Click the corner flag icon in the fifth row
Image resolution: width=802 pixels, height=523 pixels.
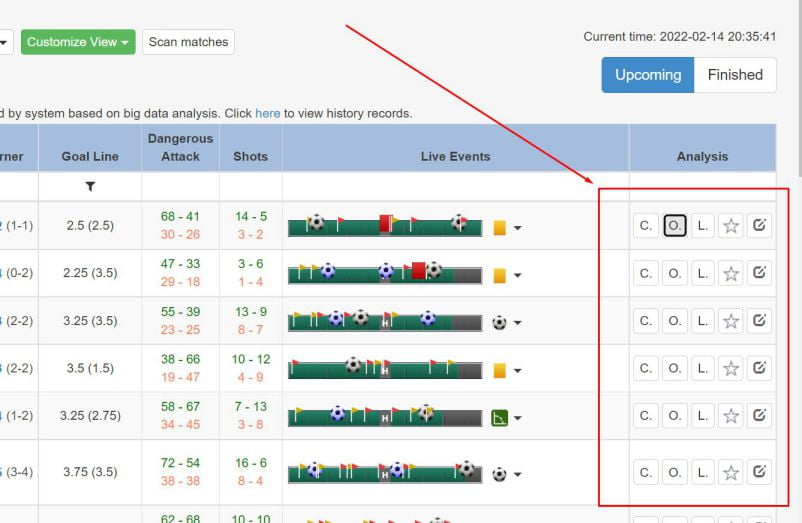tap(499, 418)
